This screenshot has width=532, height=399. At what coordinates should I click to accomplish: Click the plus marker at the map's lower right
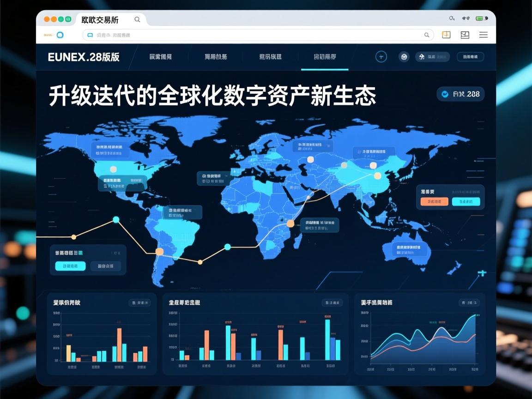click(x=482, y=273)
